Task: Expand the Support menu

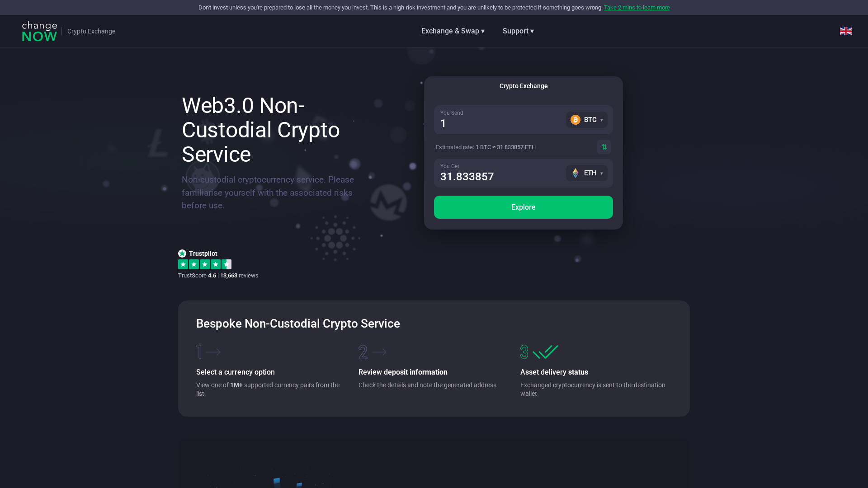Action: pos(518,31)
